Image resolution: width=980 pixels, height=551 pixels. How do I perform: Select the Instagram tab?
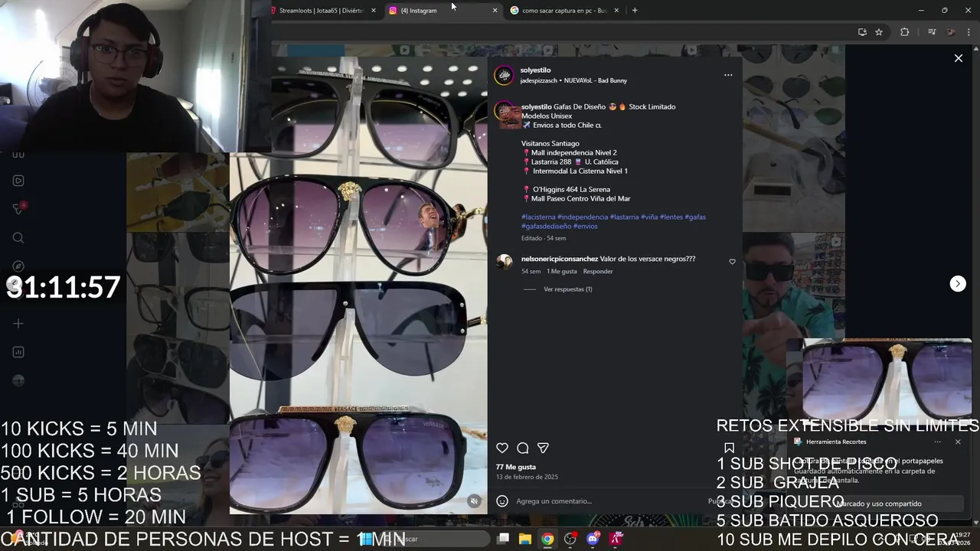pyautogui.click(x=443, y=11)
